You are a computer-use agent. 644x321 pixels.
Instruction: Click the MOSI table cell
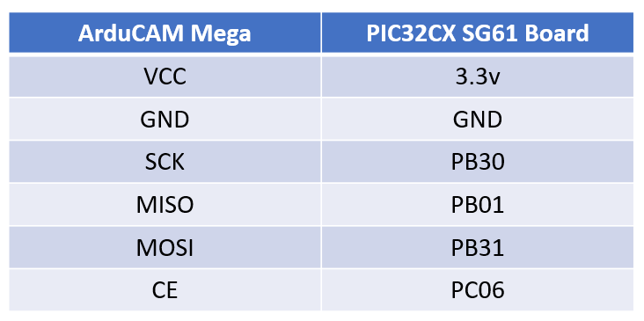[165, 247]
